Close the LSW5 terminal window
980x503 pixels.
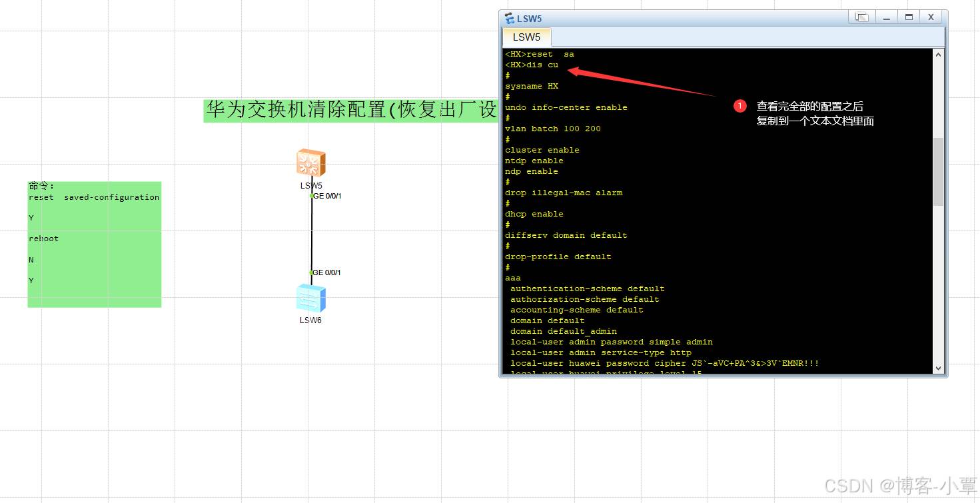pyautogui.click(x=931, y=17)
